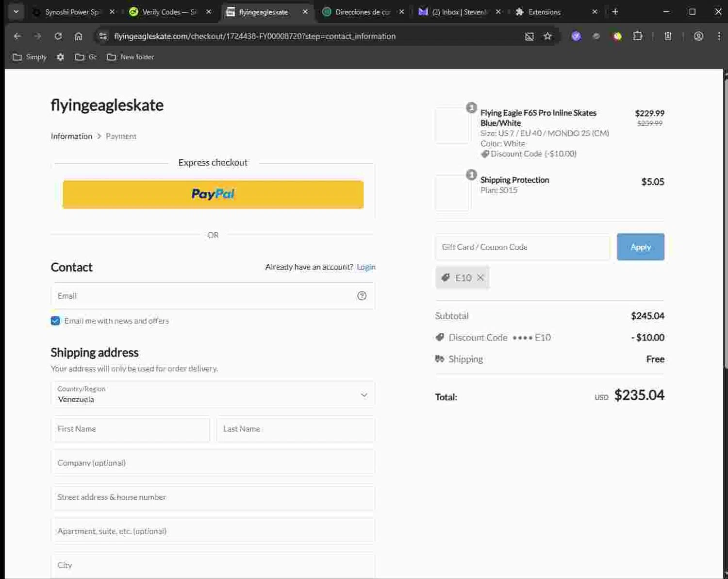
Task: Open the purple extension icon in the toolbar
Action: (x=576, y=36)
